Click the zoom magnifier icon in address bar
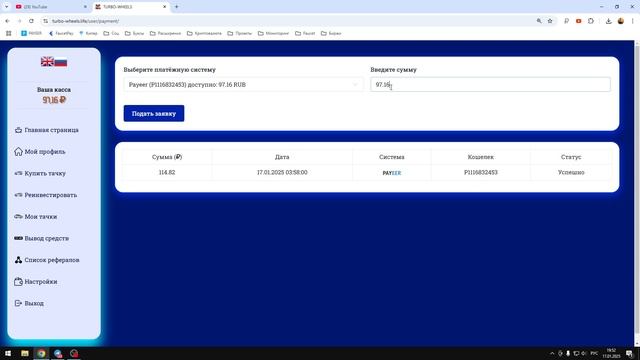This screenshot has height=360, width=640. [539, 21]
